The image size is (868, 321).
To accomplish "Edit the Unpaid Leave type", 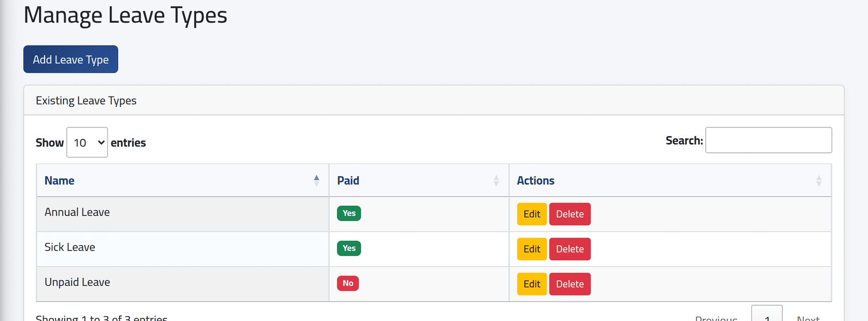I will 532,284.
